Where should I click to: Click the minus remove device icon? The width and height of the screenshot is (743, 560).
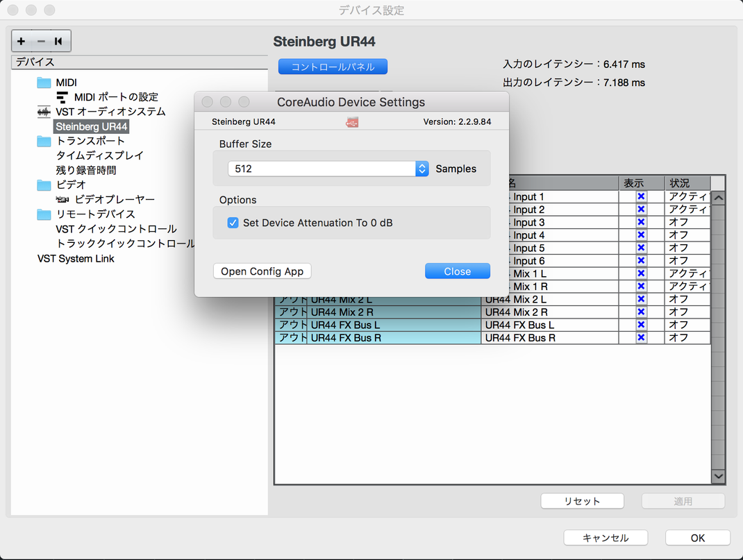tap(41, 41)
